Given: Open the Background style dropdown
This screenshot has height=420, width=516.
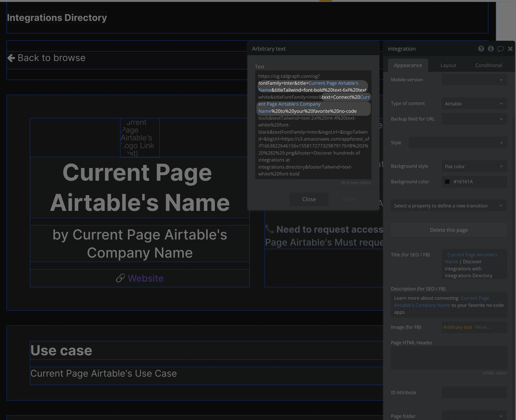Looking at the screenshot, I should click(474, 166).
